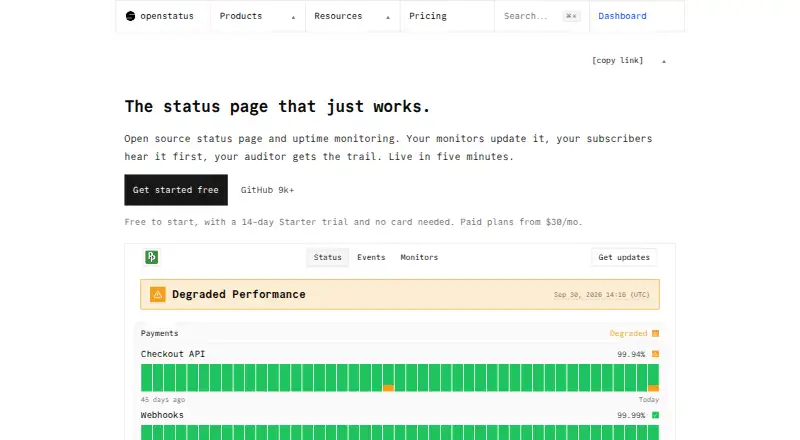Click the search keyboard shortcut badge

tap(571, 16)
